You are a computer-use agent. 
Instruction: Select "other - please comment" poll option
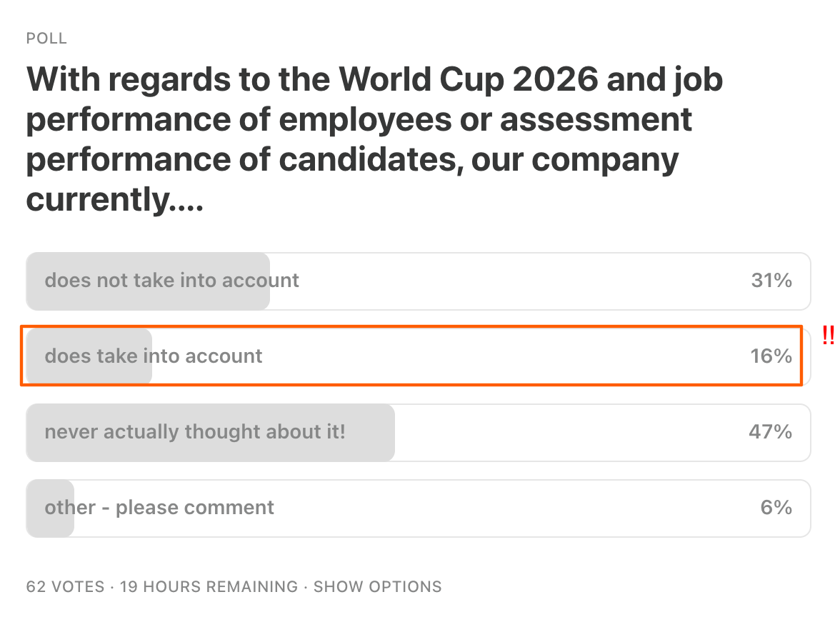[419, 508]
